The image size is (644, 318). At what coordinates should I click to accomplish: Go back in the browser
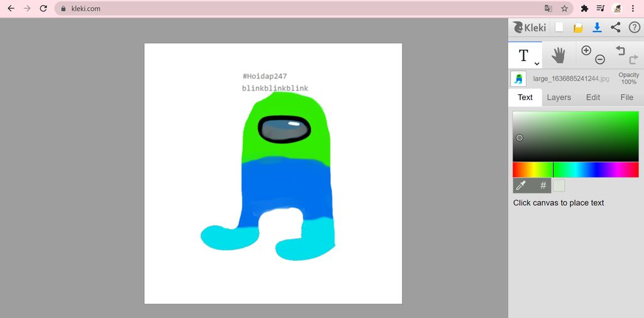(11, 8)
